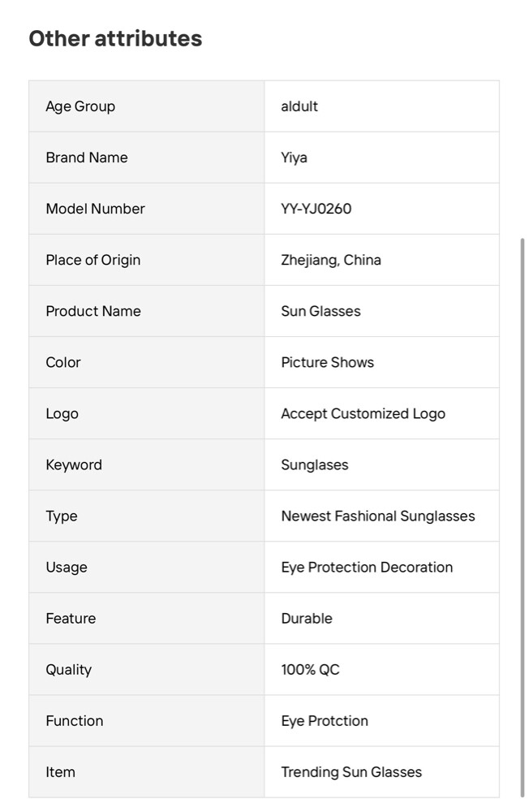Click the vertical scrollbar on the right

pos(522,518)
